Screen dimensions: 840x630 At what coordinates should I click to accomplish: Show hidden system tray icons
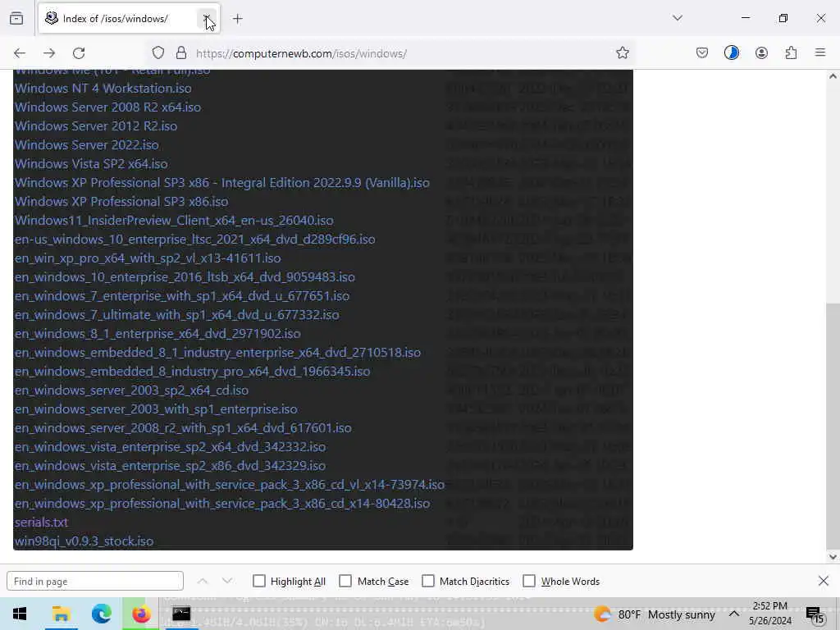(734, 614)
